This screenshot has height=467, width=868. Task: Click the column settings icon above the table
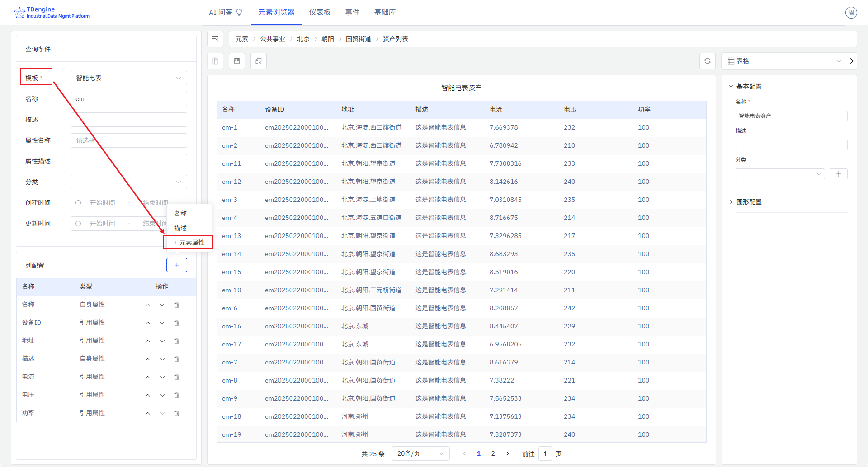tap(216, 61)
